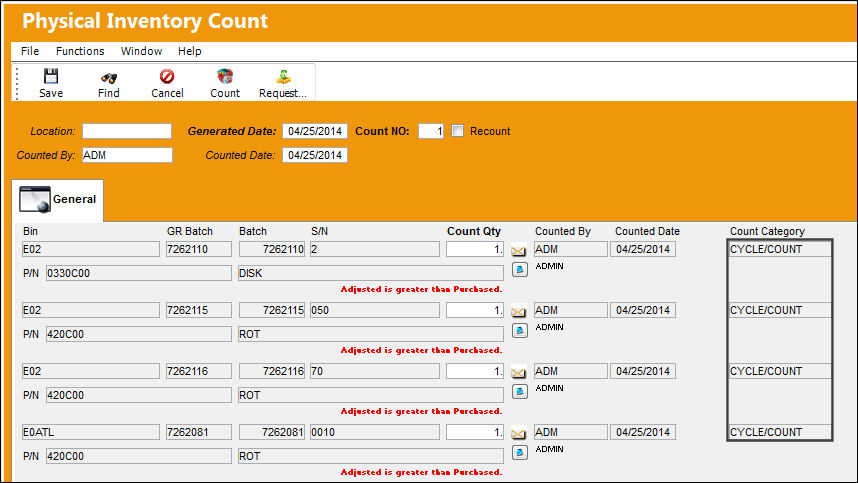858x483 pixels.
Task: Open document button beside DISK description
Action: tap(520, 270)
